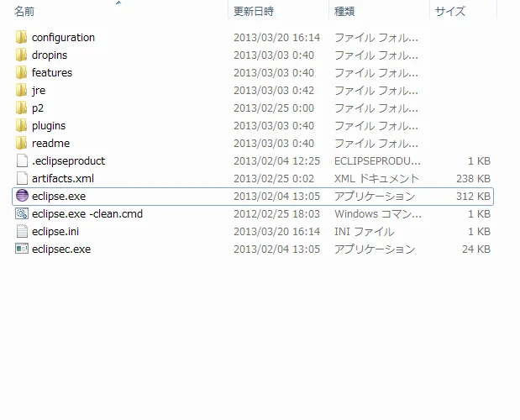
Task: Select the dropins folder icon
Action: pyautogui.click(x=21, y=55)
